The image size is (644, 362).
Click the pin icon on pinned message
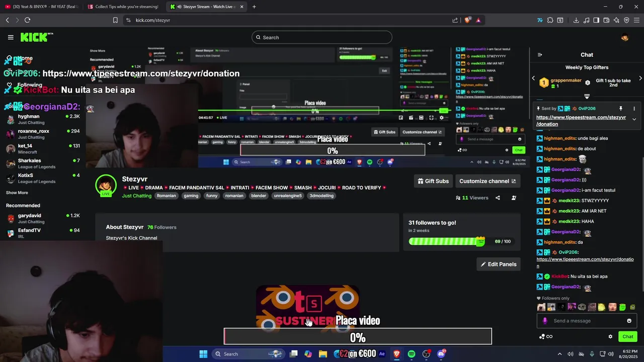[621, 109]
